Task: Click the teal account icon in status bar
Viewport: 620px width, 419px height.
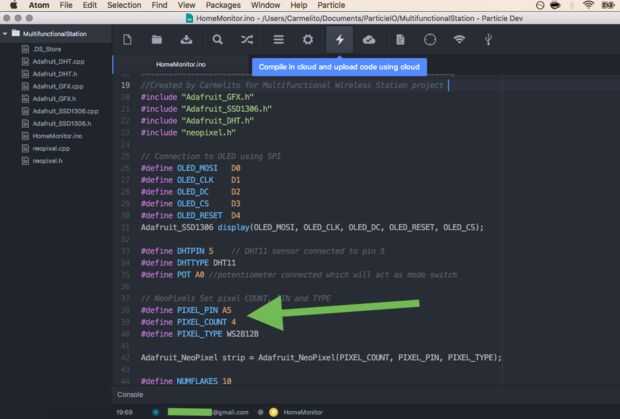Action: click(x=155, y=412)
